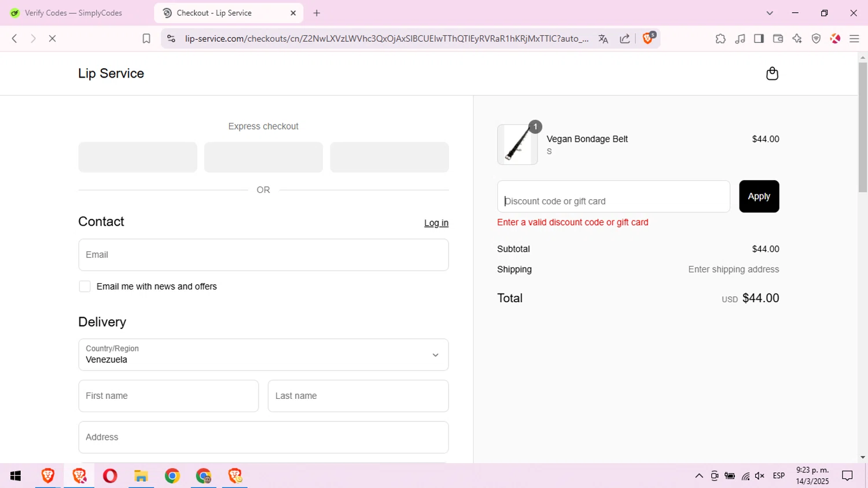Image resolution: width=868 pixels, height=488 pixels.
Task: Click scrollbar down arrow
Action: (863, 457)
